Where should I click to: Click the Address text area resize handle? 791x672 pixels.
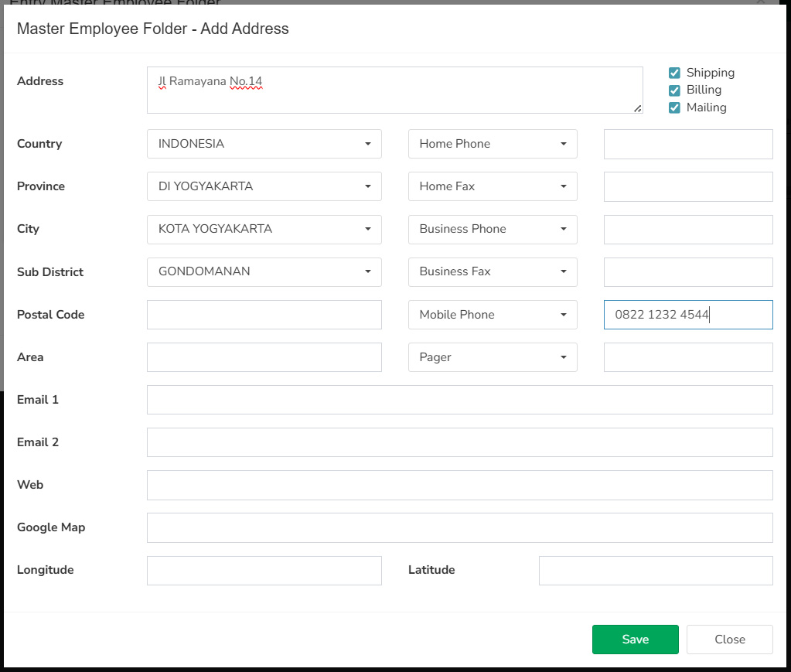638,108
